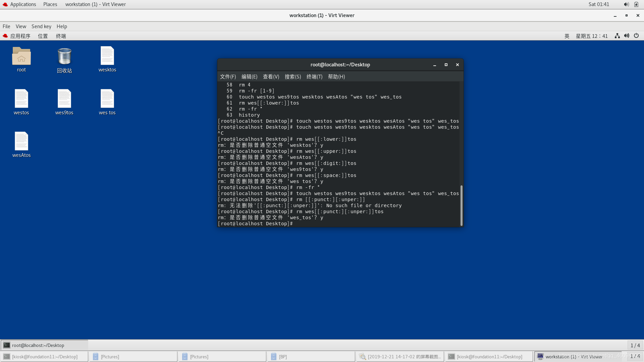Open Virt Viewer Send key menu

point(41,26)
